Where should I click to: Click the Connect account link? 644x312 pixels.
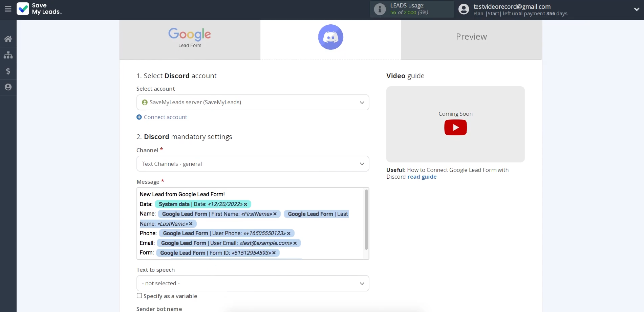[165, 117]
